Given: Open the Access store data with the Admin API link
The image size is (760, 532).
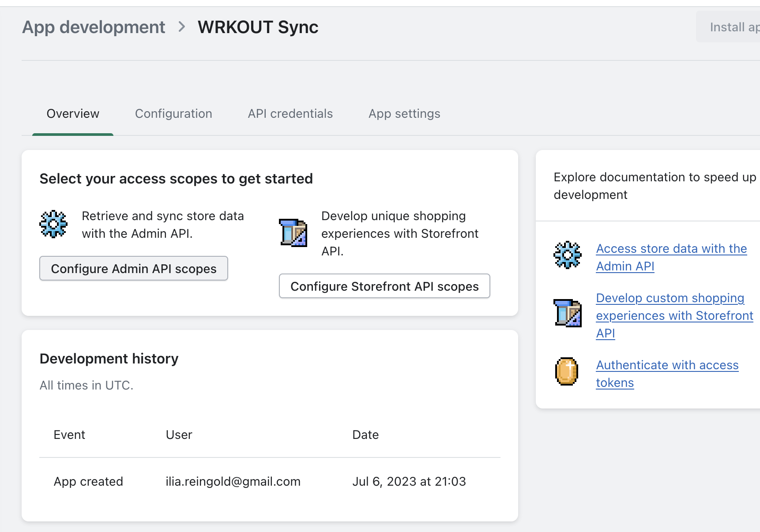Looking at the screenshot, I should click(x=671, y=257).
